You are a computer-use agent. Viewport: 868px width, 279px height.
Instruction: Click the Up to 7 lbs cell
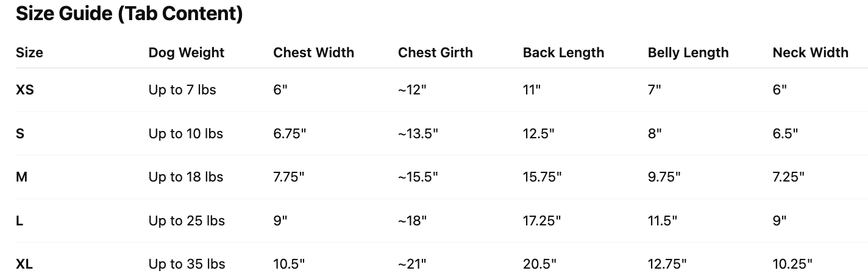[182, 90]
